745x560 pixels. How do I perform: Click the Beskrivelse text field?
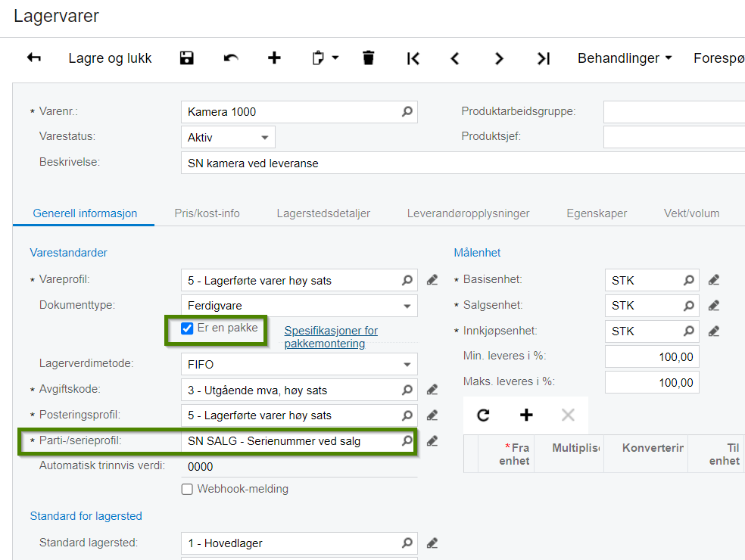point(463,163)
